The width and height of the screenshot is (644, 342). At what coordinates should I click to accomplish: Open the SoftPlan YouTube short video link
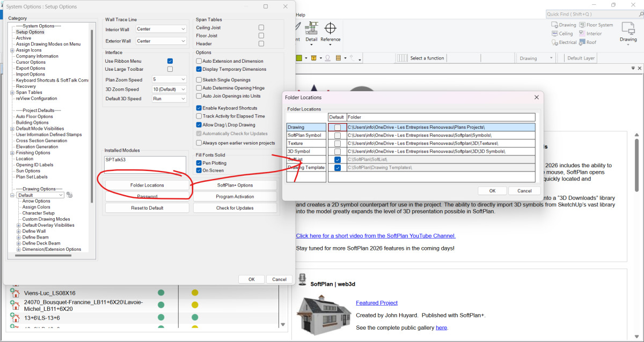[x=376, y=236]
